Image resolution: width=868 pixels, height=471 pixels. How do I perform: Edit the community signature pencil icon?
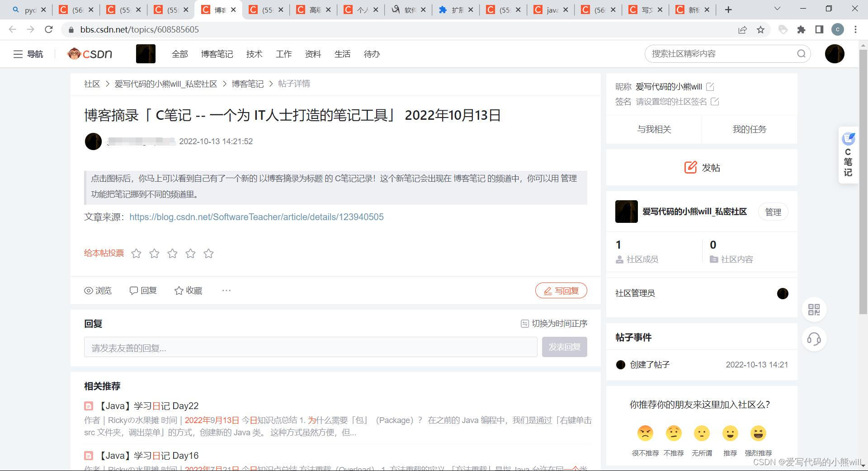[x=715, y=101]
